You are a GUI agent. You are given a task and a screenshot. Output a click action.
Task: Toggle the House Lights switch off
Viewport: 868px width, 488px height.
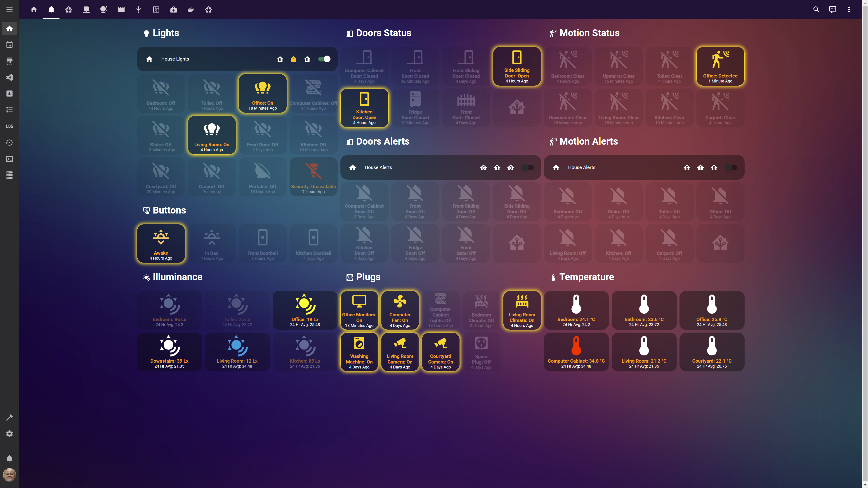(x=324, y=59)
